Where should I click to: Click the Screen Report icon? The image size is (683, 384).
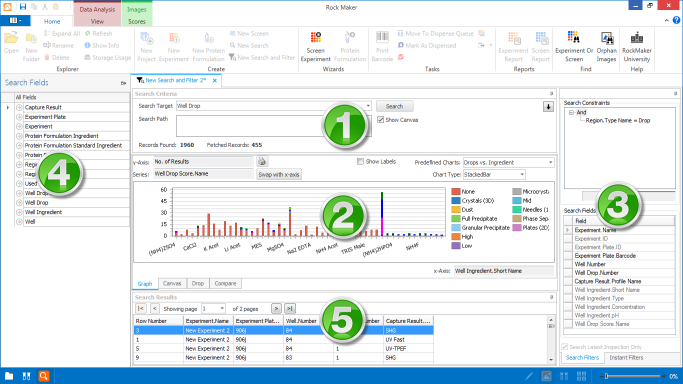click(x=541, y=38)
